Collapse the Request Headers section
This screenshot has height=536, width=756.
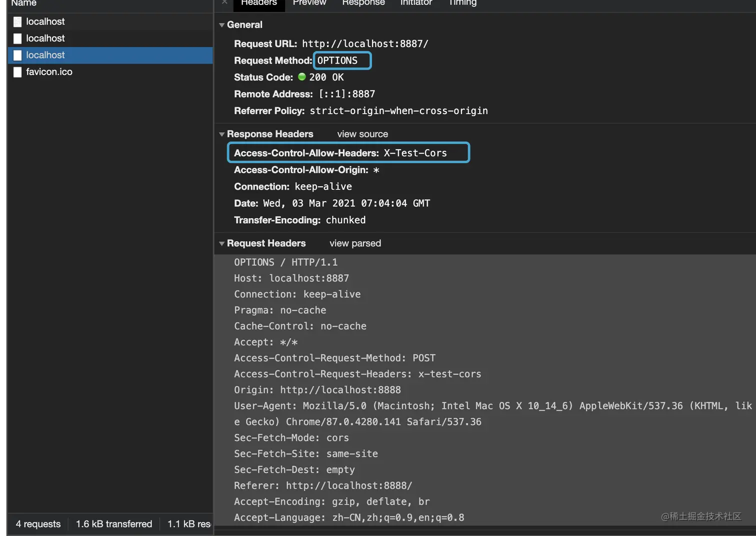pos(222,244)
